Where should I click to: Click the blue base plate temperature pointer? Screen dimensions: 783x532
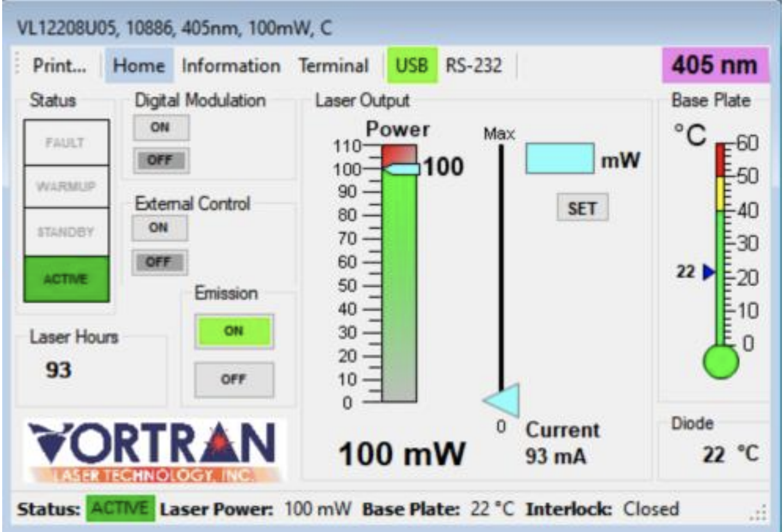(709, 271)
